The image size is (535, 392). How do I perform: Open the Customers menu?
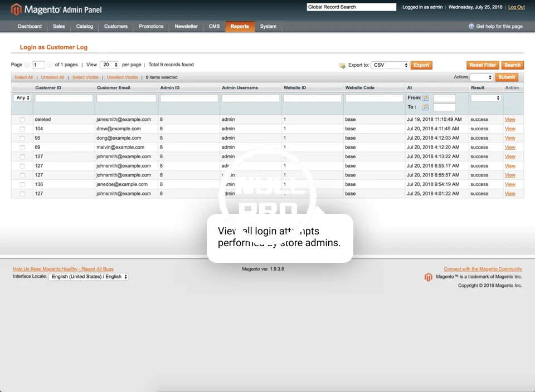(x=116, y=26)
